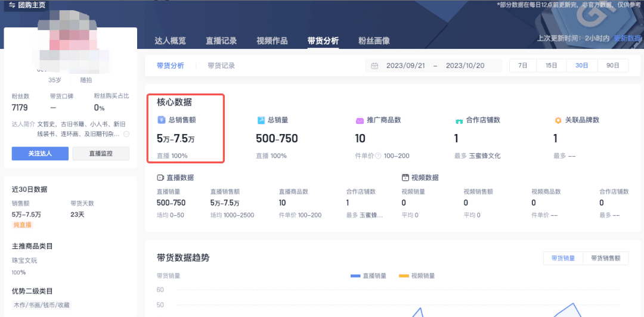Open the 带货记录 sub-tab
644x317 pixels.
point(221,66)
